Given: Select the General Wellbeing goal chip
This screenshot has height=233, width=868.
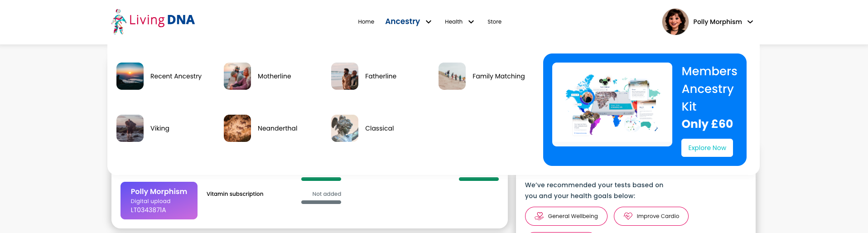Looking at the screenshot, I should coord(566,216).
